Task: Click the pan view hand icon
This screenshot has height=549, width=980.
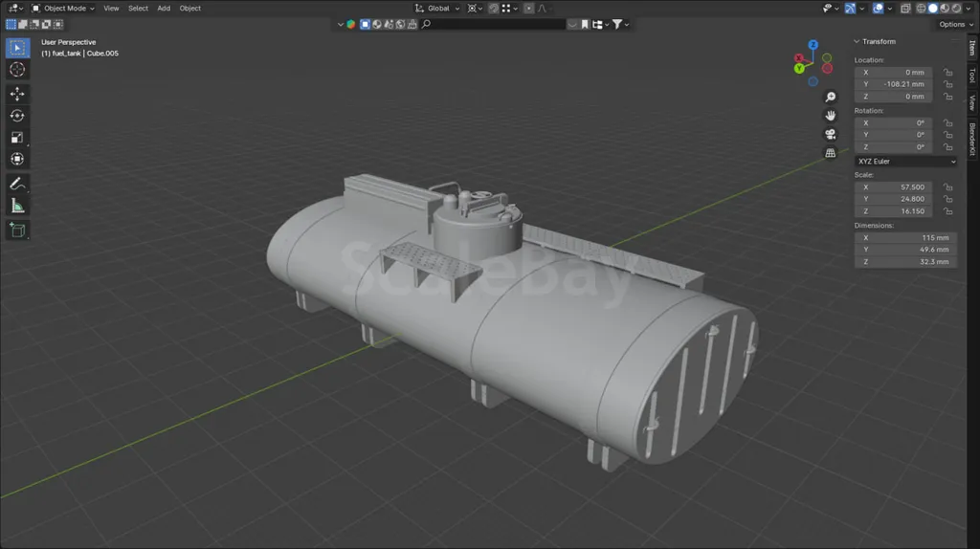Action: coord(830,116)
